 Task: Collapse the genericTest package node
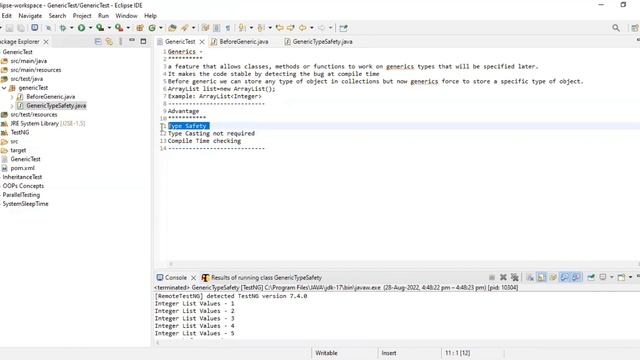[4, 88]
